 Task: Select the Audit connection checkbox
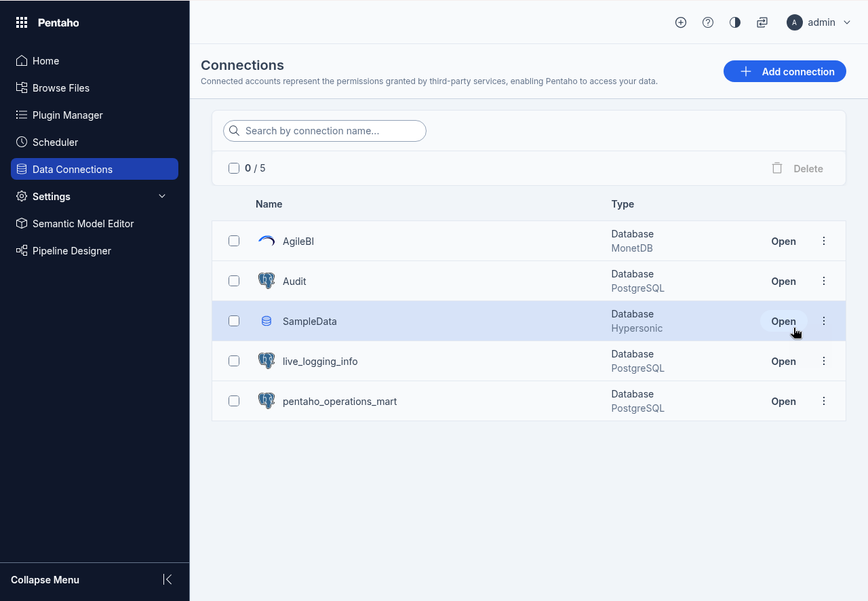point(234,281)
